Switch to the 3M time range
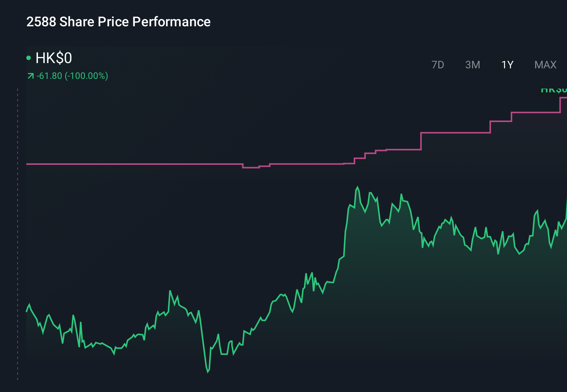The width and height of the screenshot is (567, 392). click(x=473, y=65)
